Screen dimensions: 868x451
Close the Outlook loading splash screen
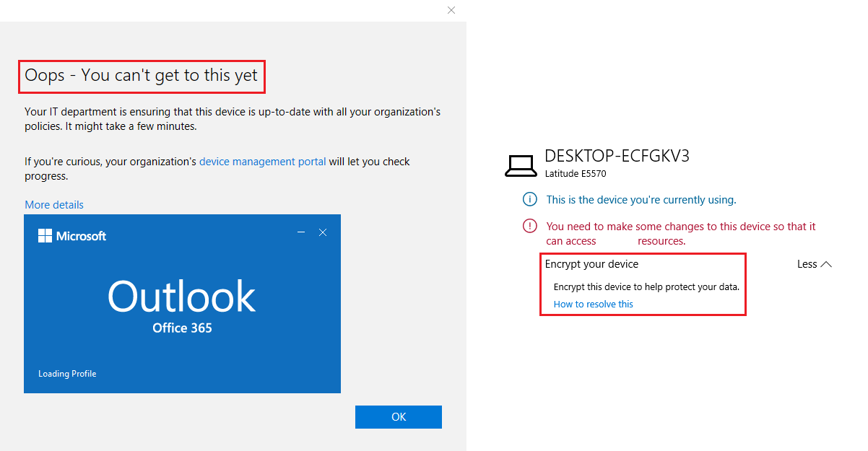[x=323, y=232]
